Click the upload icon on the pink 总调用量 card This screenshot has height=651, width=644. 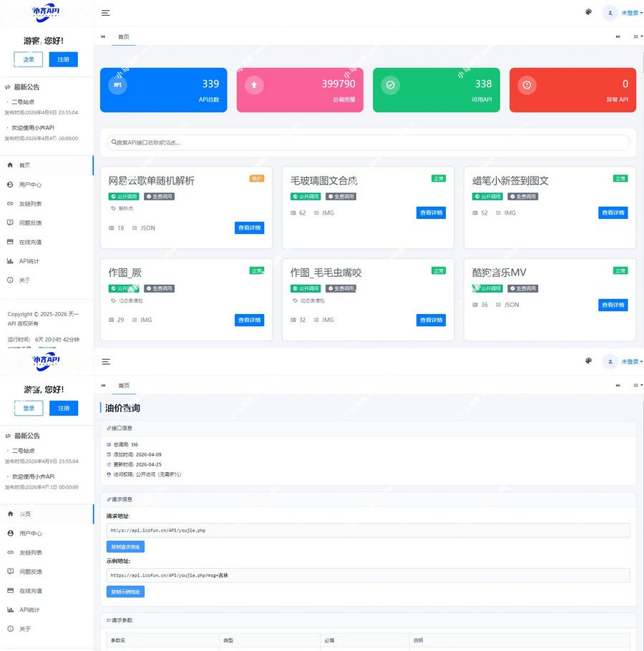click(255, 84)
